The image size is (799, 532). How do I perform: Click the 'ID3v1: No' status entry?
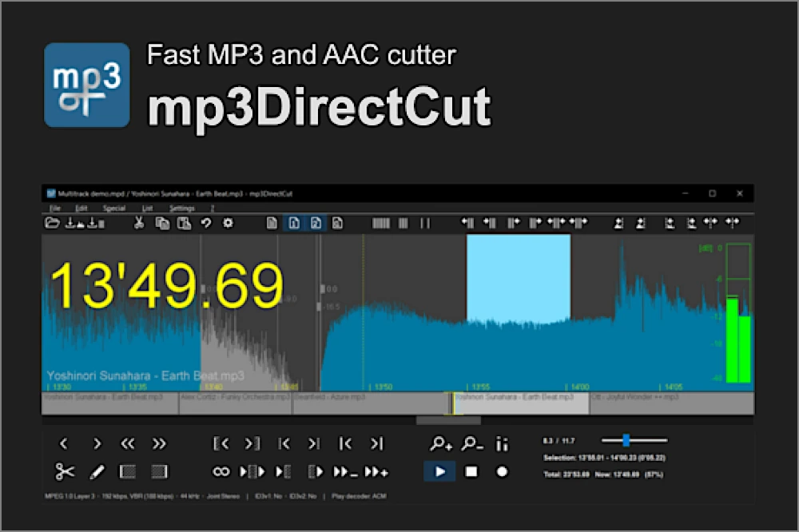tap(268, 496)
